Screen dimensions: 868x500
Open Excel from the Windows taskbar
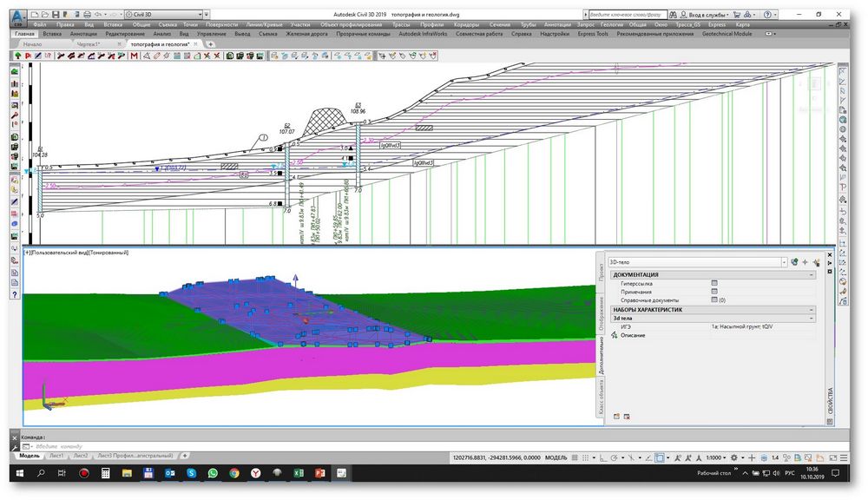pos(298,474)
